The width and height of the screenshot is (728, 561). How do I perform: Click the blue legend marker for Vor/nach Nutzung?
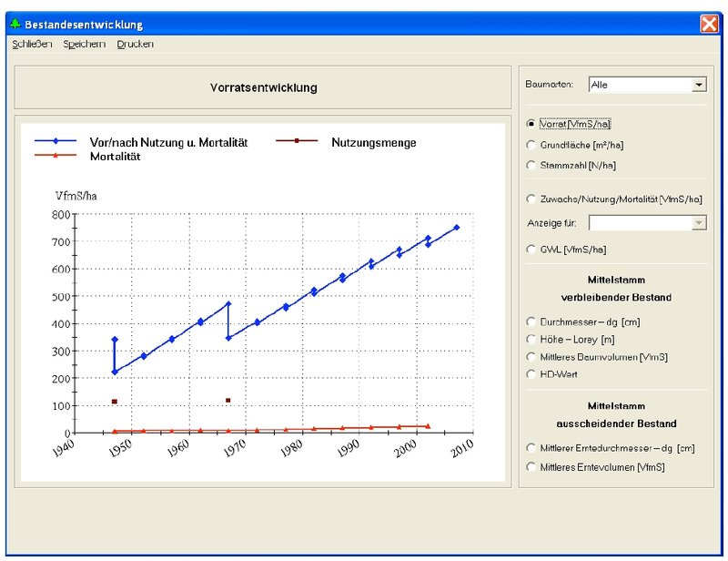[56, 141]
